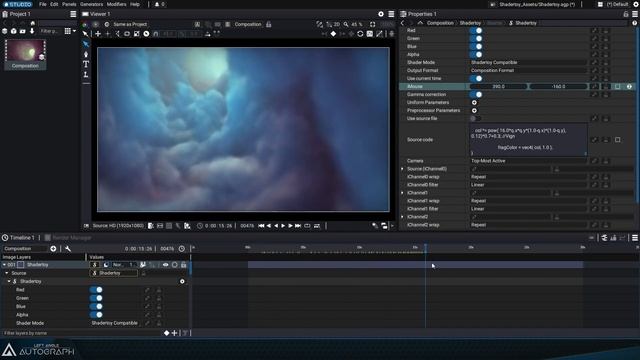Open the Panels menu

click(x=69, y=4)
